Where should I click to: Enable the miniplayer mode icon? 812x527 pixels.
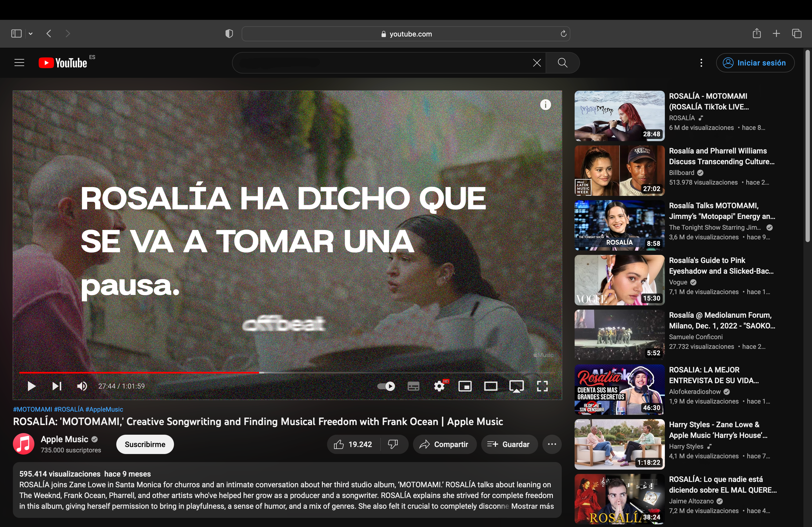point(465,386)
